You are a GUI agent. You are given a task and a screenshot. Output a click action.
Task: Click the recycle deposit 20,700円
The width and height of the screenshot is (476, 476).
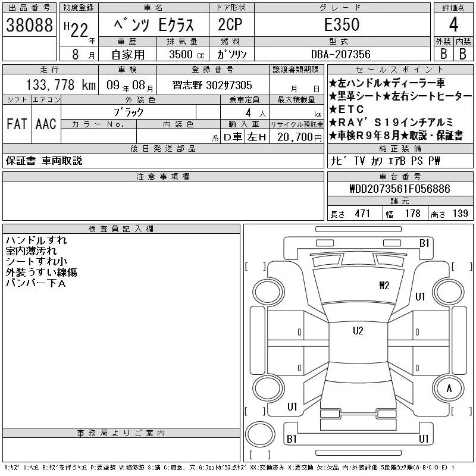click(x=299, y=137)
